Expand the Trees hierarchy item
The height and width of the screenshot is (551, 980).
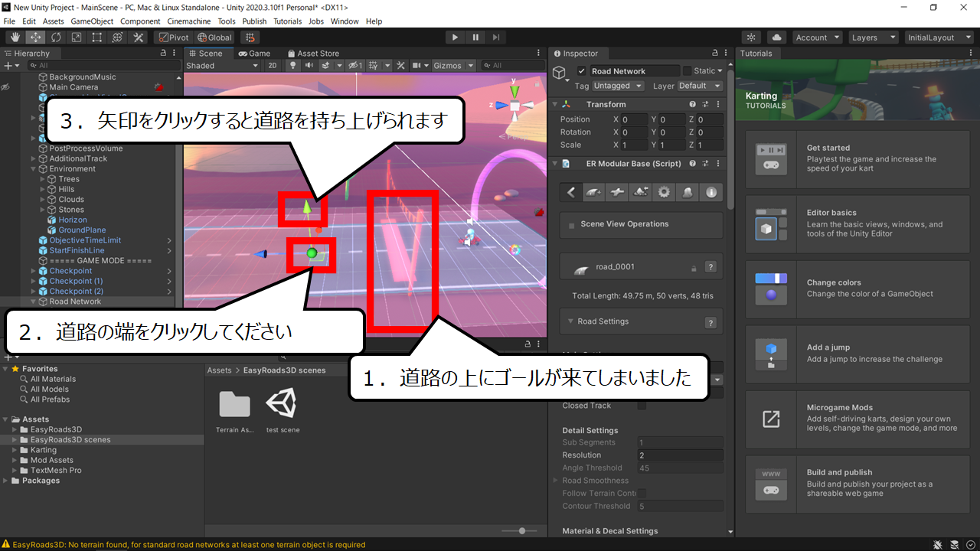coord(43,179)
